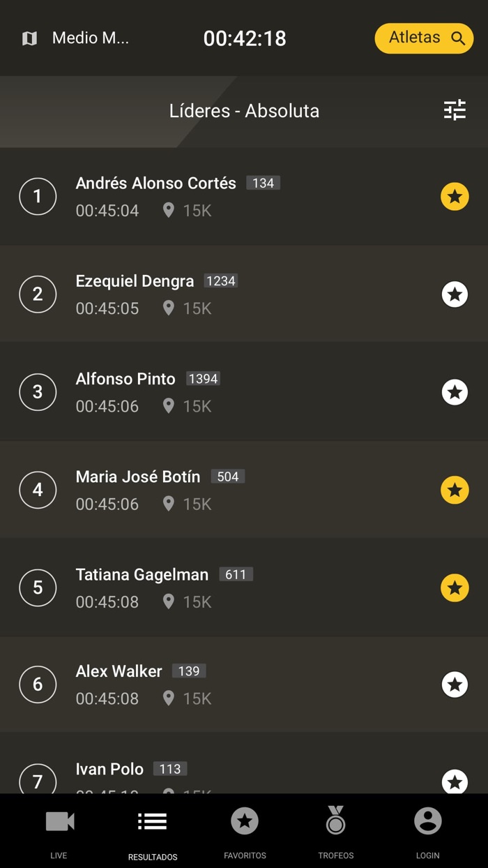
Task: Favorite Alfonso Pinto with the star toggle
Action: click(x=455, y=392)
